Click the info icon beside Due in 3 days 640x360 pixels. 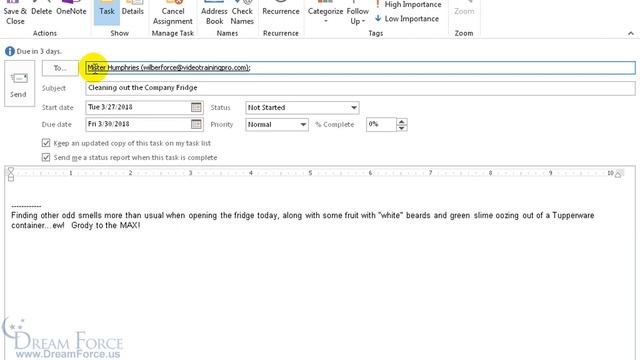coord(10,51)
